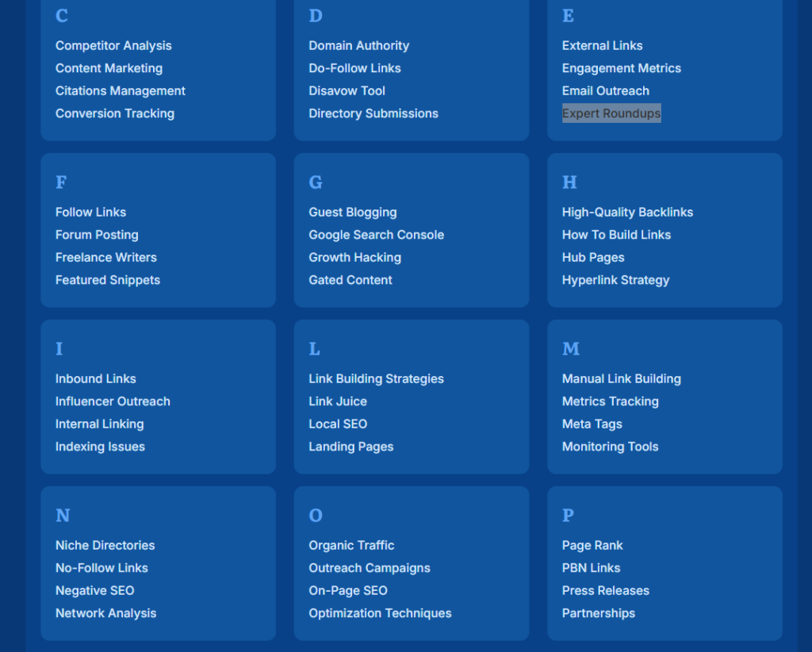Screen dimensions: 812x652
Task: Click On-Page SEO
Action: click(347, 590)
